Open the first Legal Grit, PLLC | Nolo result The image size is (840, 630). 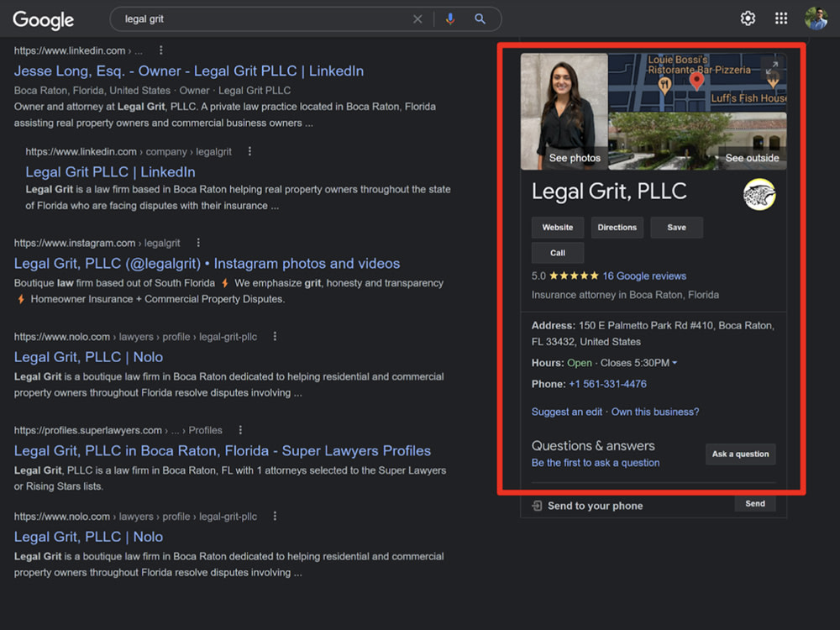coord(88,357)
